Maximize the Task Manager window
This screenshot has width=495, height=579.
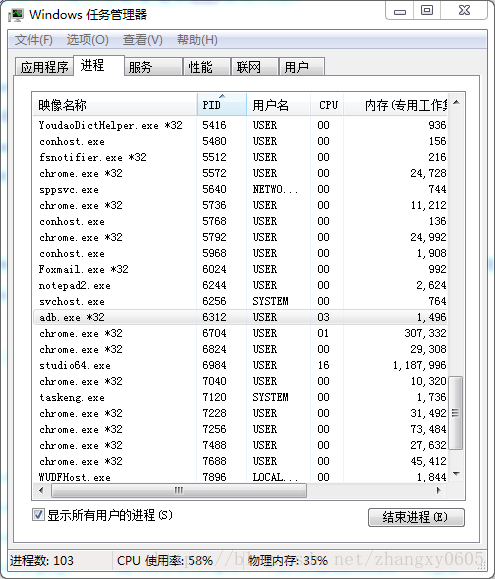point(427,10)
